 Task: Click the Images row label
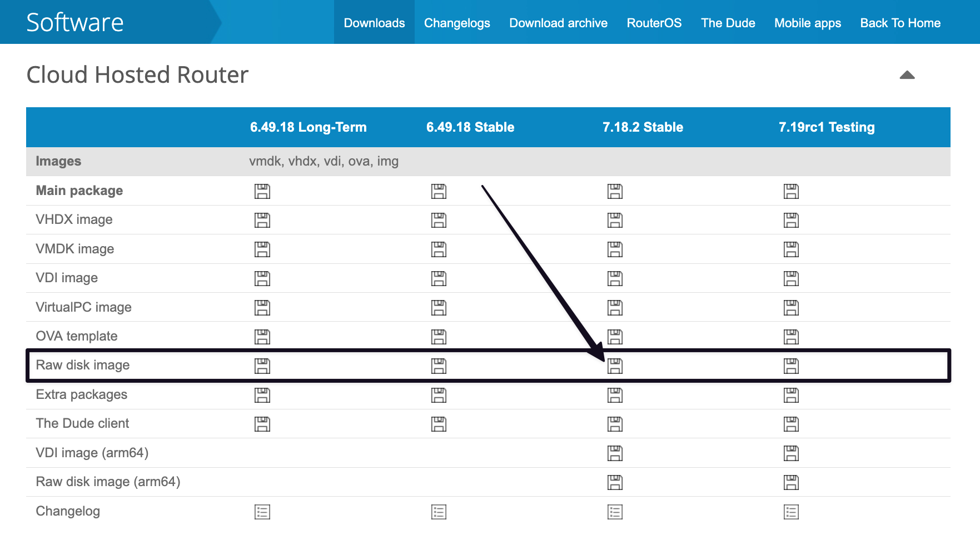(58, 161)
